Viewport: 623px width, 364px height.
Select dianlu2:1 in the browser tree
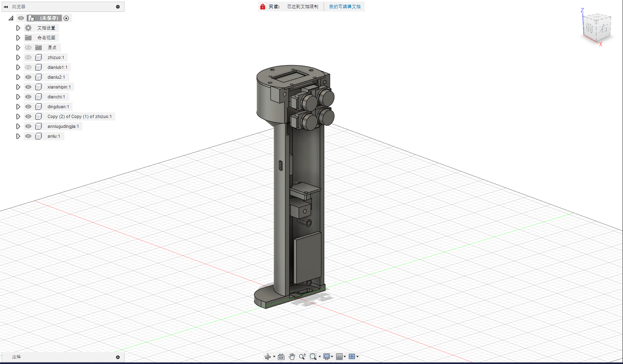[x=56, y=77]
